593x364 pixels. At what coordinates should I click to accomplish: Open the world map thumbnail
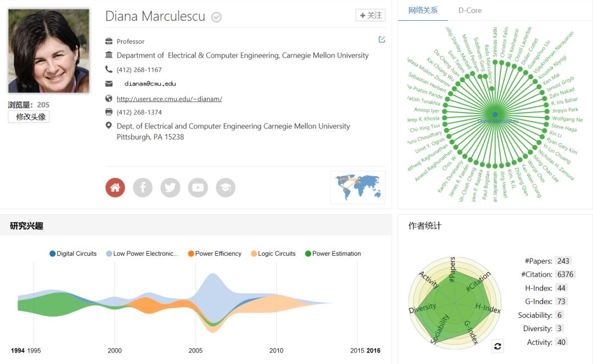coord(357,187)
